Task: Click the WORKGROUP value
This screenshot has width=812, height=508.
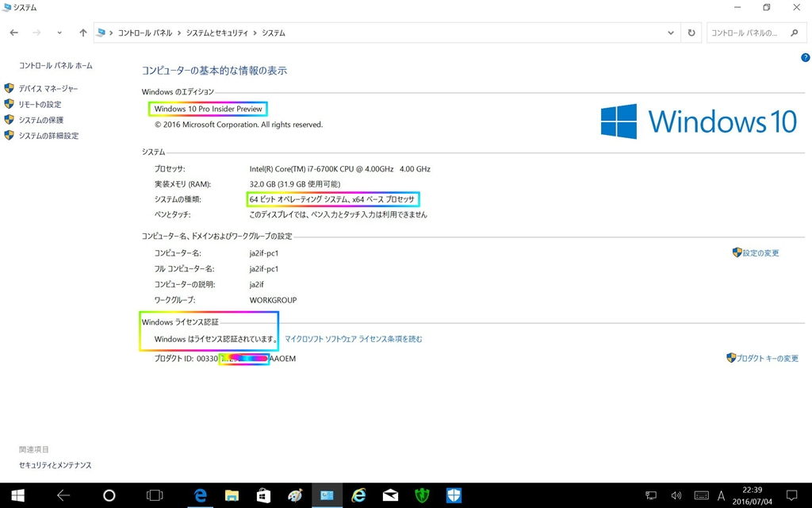Action: click(273, 300)
